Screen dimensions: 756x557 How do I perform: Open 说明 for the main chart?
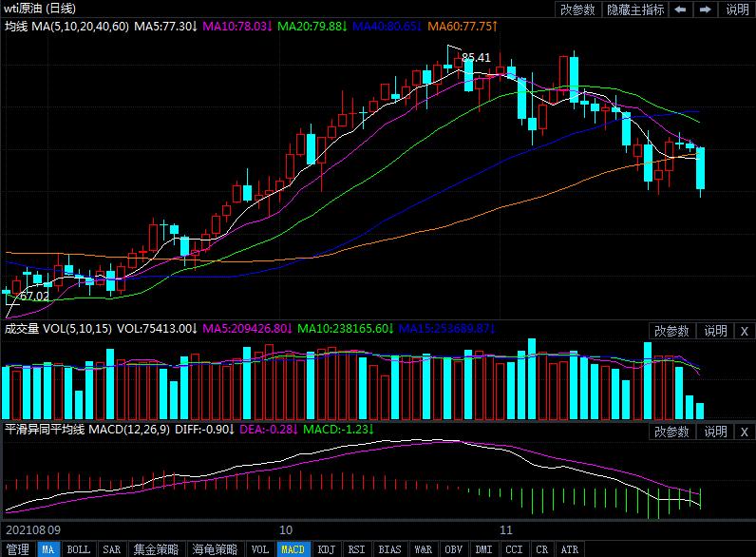tap(737, 10)
